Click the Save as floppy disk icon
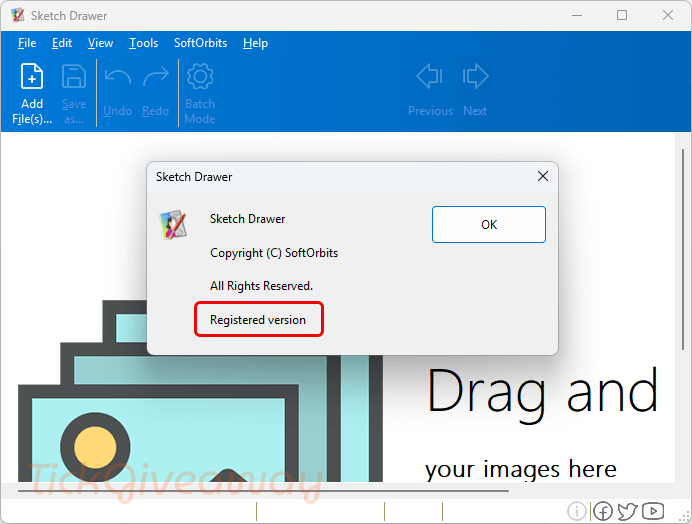692x524 pixels. tap(74, 76)
